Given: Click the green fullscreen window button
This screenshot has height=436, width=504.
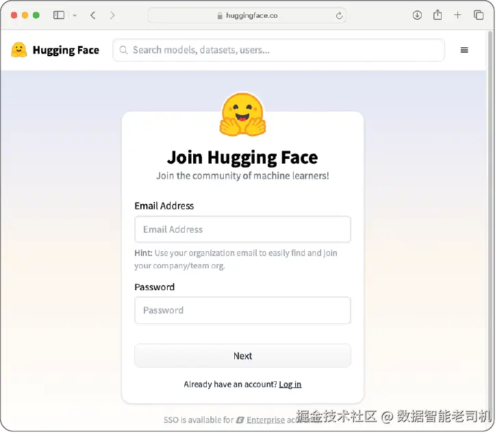Looking at the screenshot, I should point(36,15).
